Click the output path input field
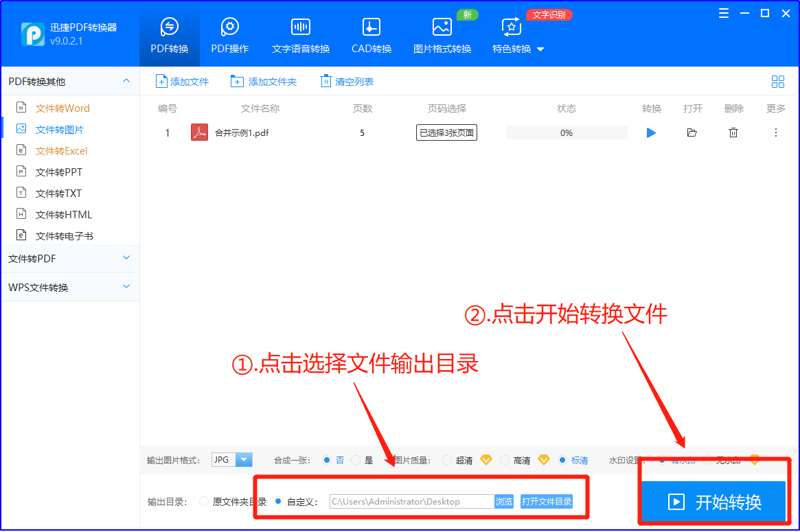 click(412, 501)
